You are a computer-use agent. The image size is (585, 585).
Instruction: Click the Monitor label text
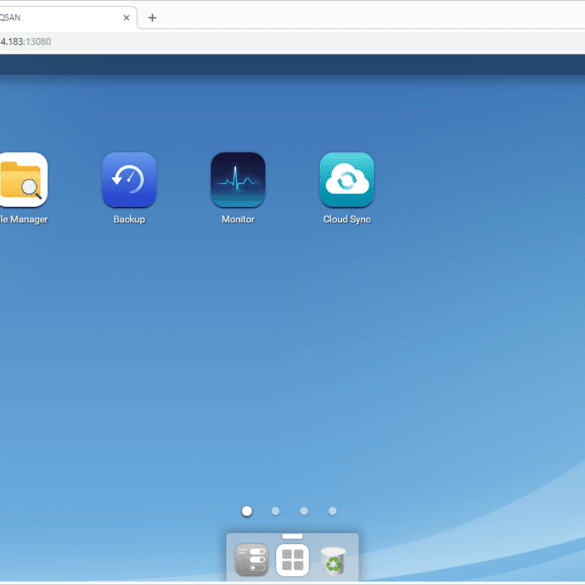point(238,219)
